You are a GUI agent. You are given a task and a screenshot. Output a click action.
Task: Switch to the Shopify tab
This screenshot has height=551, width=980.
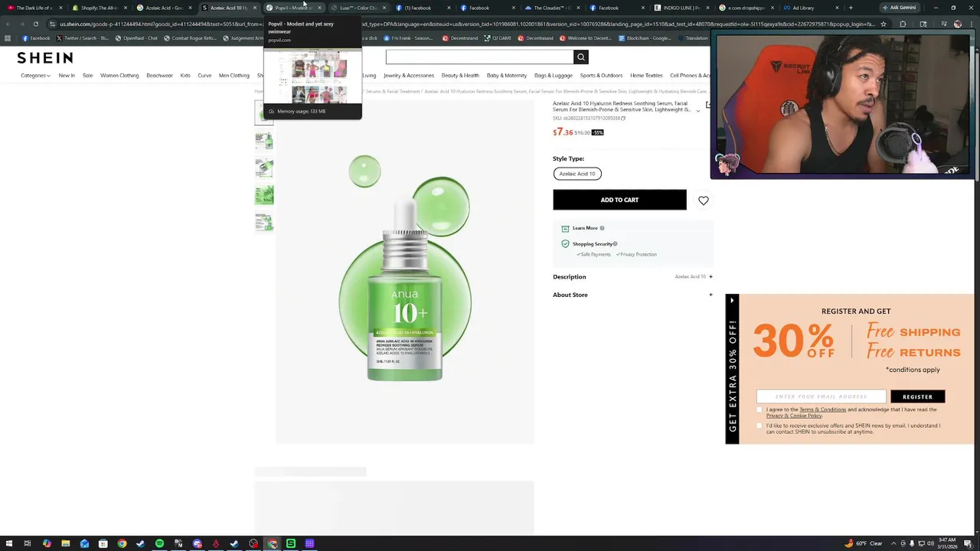tap(99, 8)
